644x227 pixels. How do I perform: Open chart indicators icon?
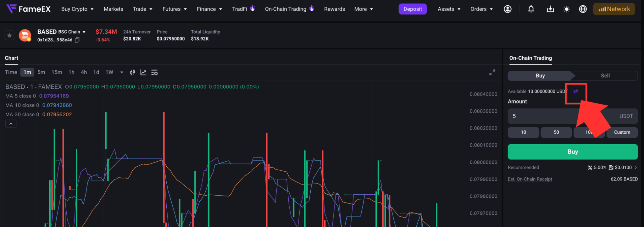(x=143, y=72)
